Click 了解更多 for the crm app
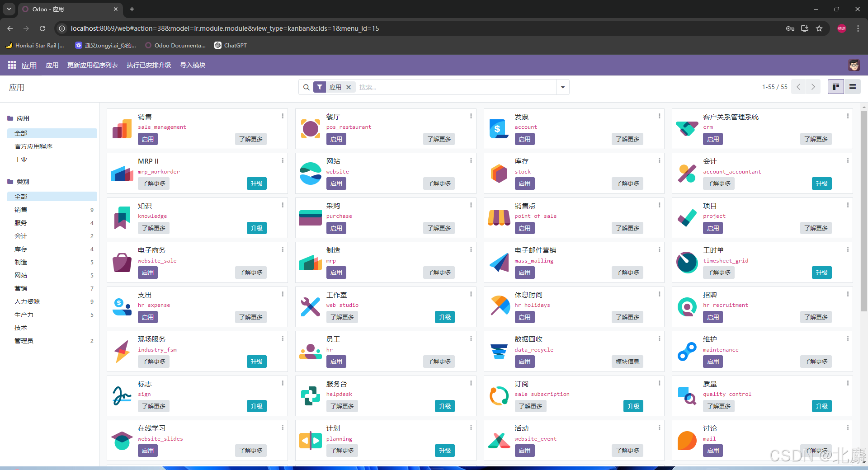This screenshot has height=470, width=868. [x=816, y=139]
